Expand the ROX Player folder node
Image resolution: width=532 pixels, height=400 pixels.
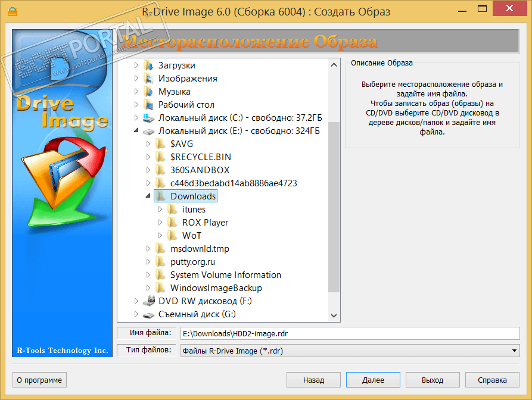pos(160,223)
